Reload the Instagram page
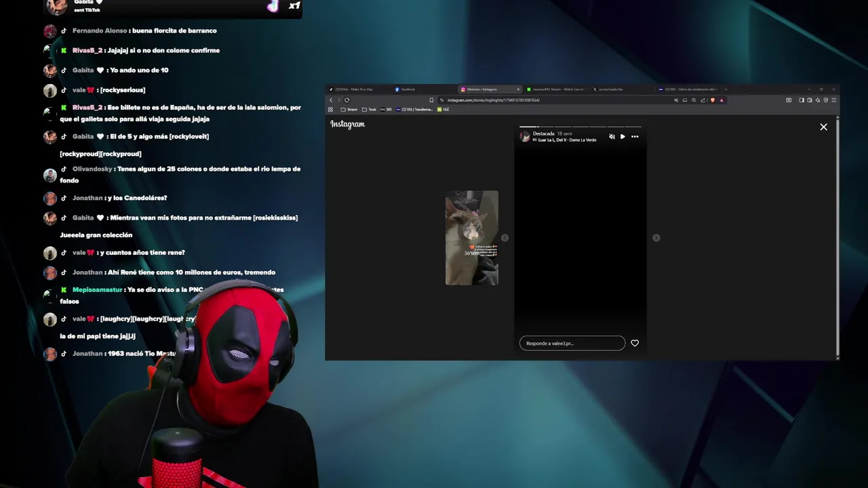868x488 pixels. coord(347,100)
